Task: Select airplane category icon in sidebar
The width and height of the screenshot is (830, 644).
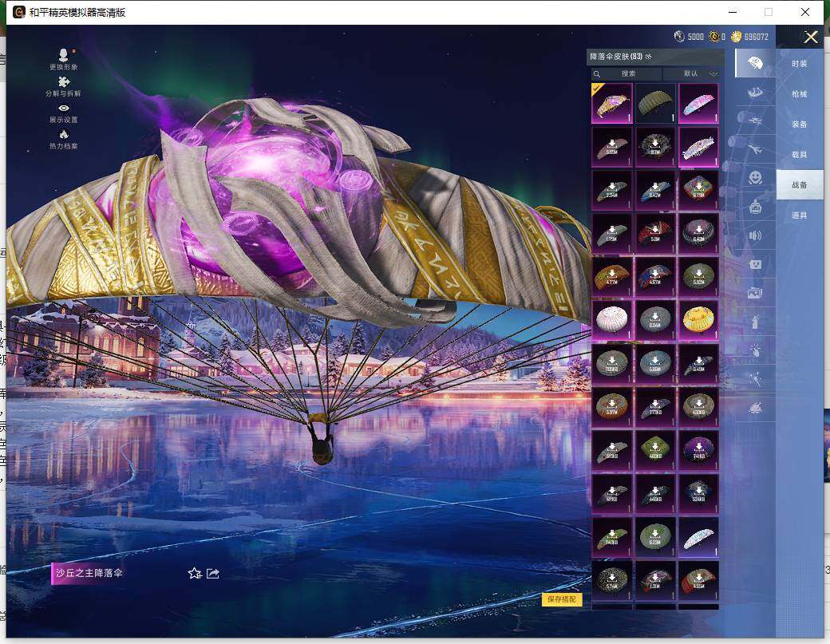Action: pyautogui.click(x=755, y=149)
